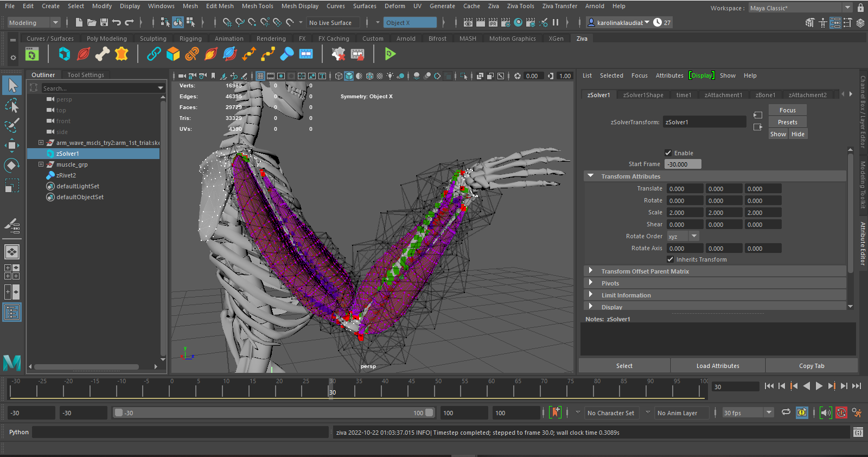Open the 30 fps frame rate dropdown
The image size is (868, 457).
(748, 413)
